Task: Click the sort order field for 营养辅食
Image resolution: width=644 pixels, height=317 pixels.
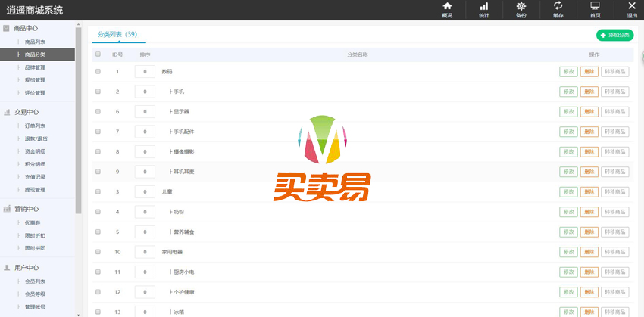Action: click(x=145, y=232)
